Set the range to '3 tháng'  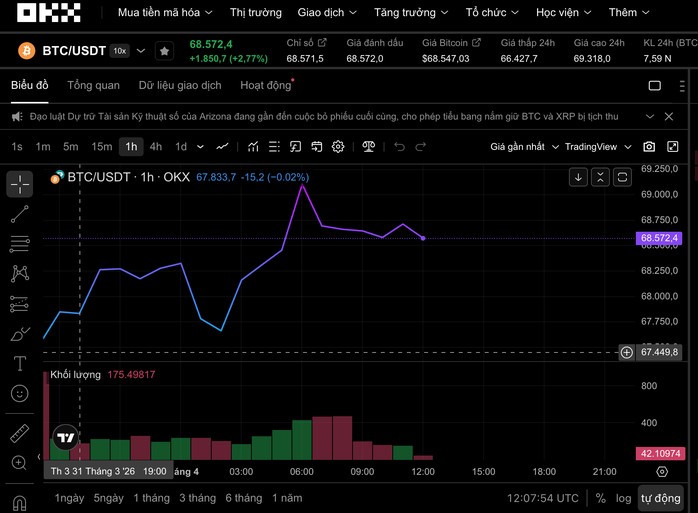coord(197,498)
